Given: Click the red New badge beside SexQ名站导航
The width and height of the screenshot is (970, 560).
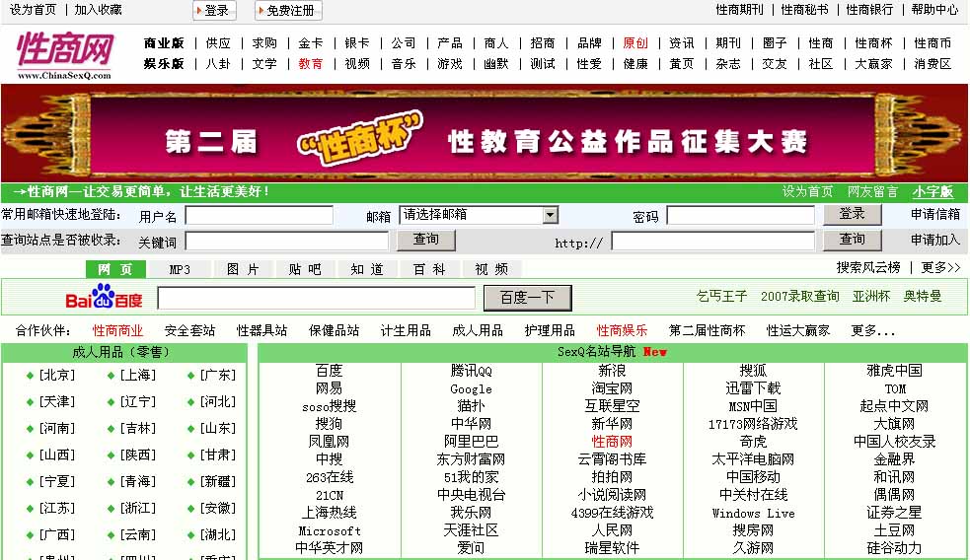Looking at the screenshot, I should pyautogui.click(x=654, y=352).
